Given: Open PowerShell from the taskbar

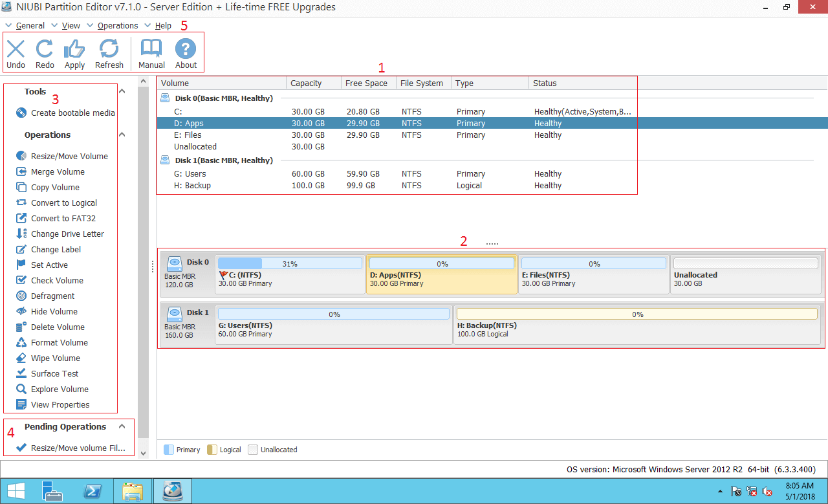Looking at the screenshot, I should click(93, 490).
